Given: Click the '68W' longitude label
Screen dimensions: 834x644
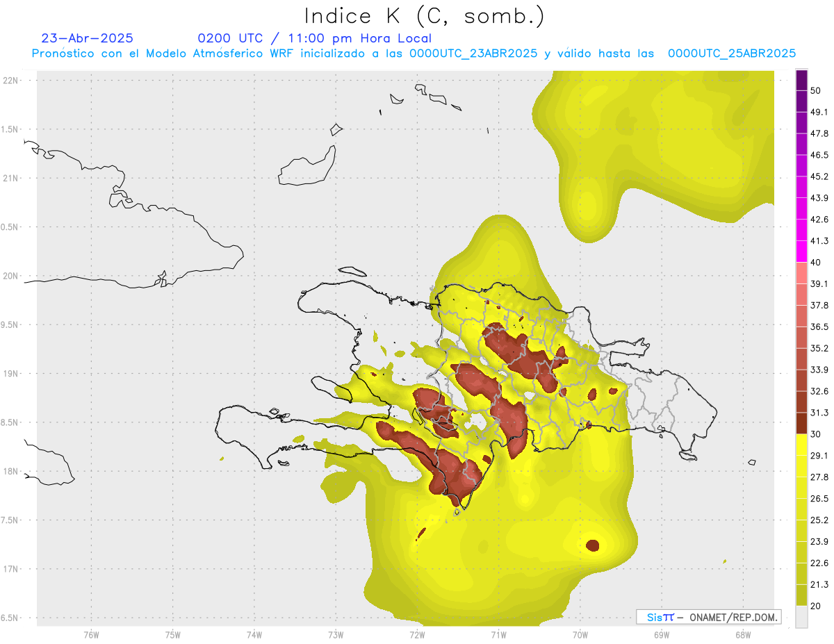Looking at the screenshot, I should (743, 635).
